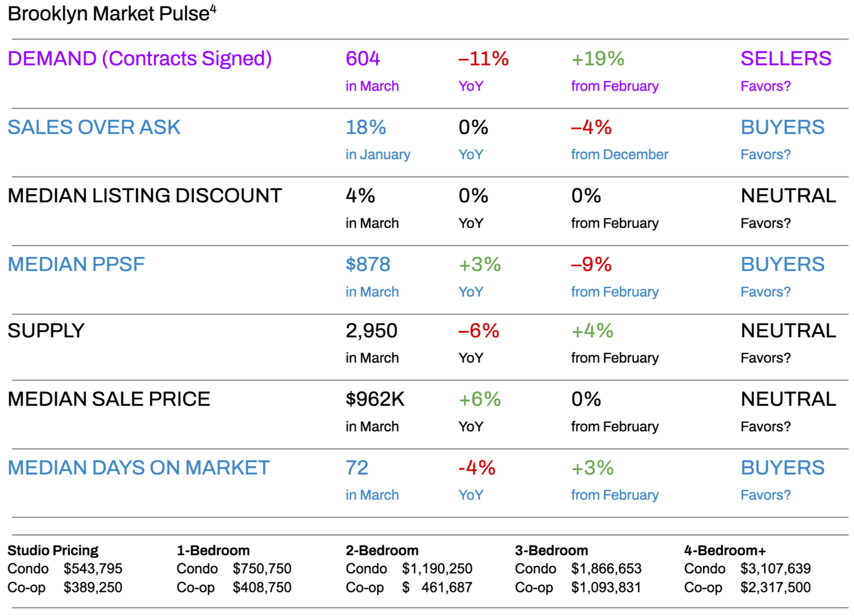Click the 604 contracts signed value
This screenshot has width=854, height=616.
363,59
